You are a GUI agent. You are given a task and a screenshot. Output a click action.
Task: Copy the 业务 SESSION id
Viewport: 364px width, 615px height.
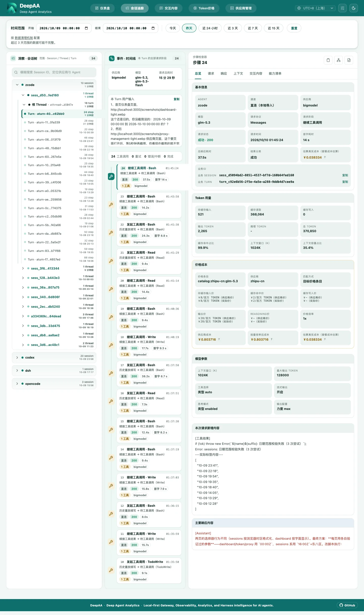click(x=345, y=175)
